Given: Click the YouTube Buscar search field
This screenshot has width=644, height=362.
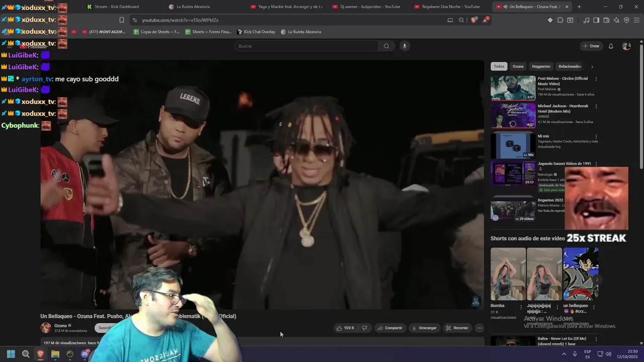Looking at the screenshot, I should [x=306, y=46].
